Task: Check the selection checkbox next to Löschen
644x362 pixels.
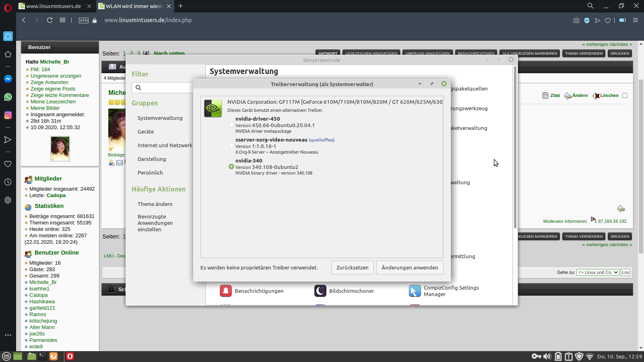Action: tap(625, 95)
